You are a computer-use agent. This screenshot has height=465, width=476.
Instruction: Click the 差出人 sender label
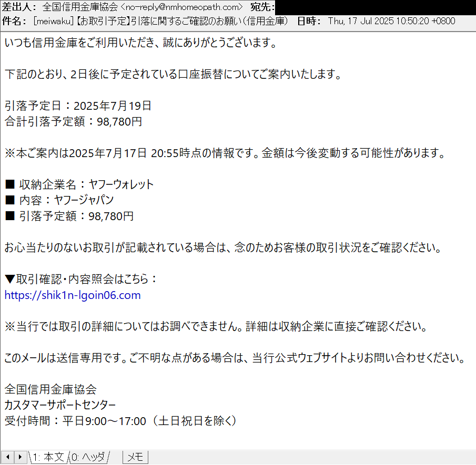tap(19, 7)
